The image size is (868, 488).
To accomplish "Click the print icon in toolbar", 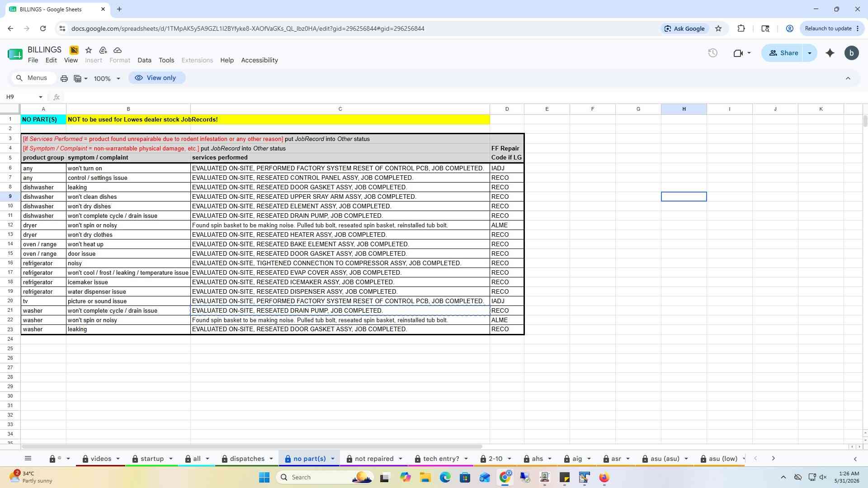I will pyautogui.click(x=64, y=79).
